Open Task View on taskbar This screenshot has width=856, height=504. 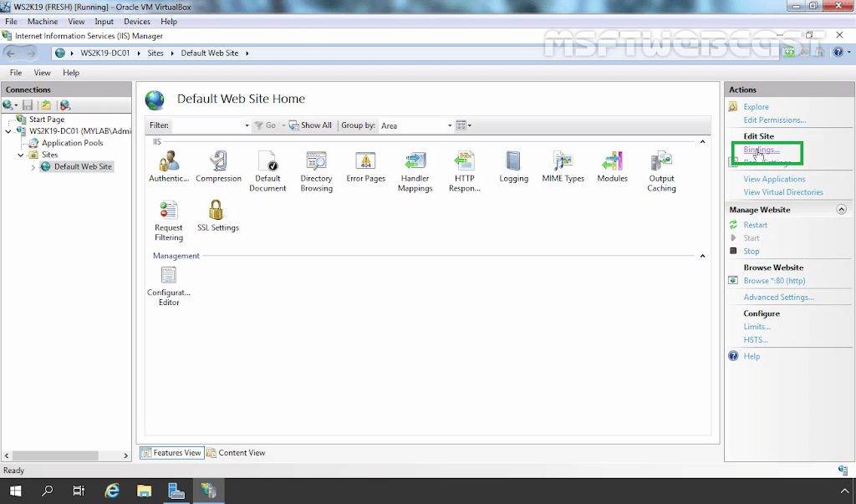[x=79, y=491]
